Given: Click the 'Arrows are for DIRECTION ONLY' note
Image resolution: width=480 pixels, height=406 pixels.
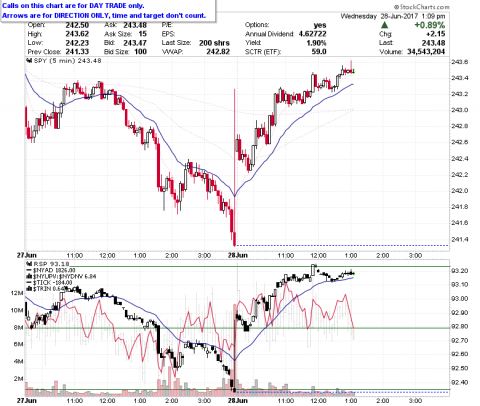Looking at the screenshot, I should click(x=104, y=15).
